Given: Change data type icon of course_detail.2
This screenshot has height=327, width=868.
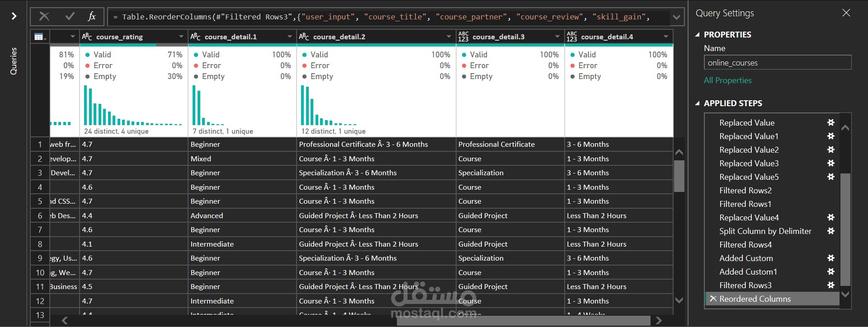Looking at the screenshot, I should tap(304, 37).
